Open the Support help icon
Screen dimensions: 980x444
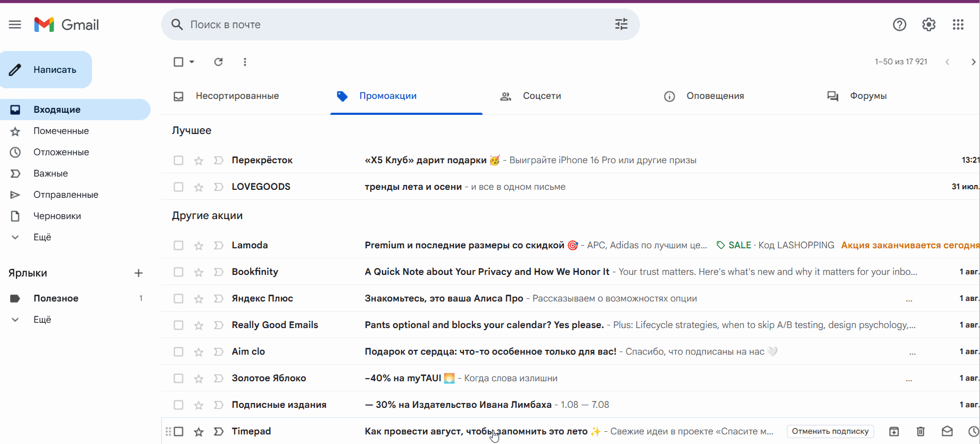[x=900, y=24]
